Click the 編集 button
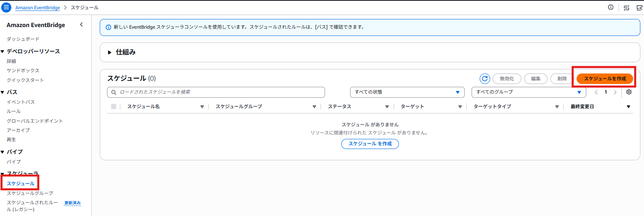The image size is (644, 216). [536, 79]
